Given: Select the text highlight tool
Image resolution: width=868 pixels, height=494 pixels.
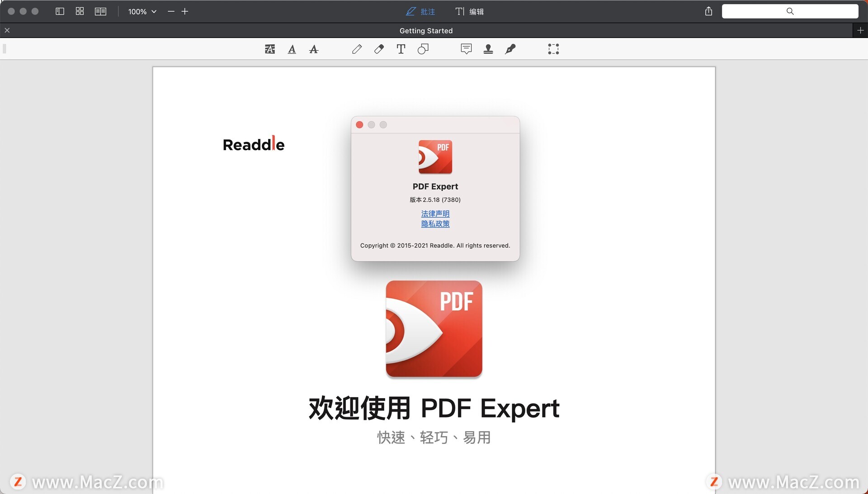Looking at the screenshot, I should point(270,49).
